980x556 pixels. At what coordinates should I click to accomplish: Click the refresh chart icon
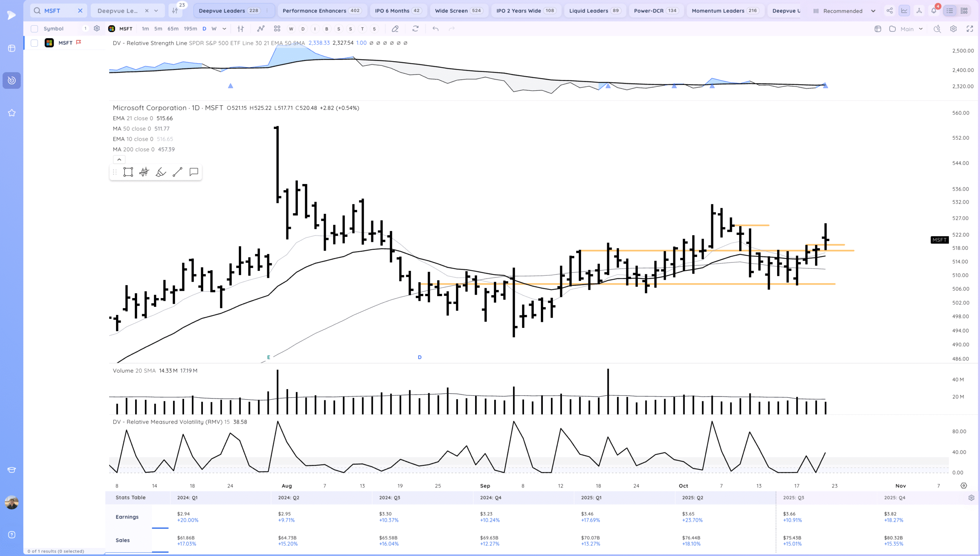pos(415,29)
